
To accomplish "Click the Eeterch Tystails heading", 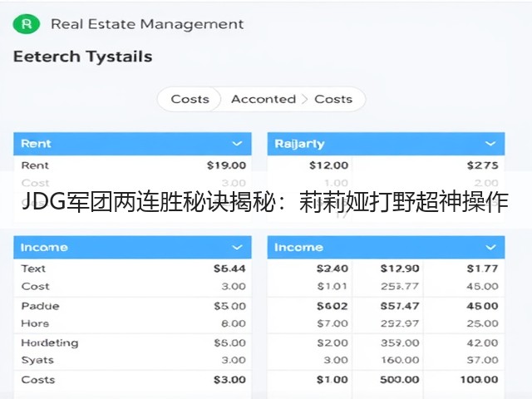I will [83, 57].
